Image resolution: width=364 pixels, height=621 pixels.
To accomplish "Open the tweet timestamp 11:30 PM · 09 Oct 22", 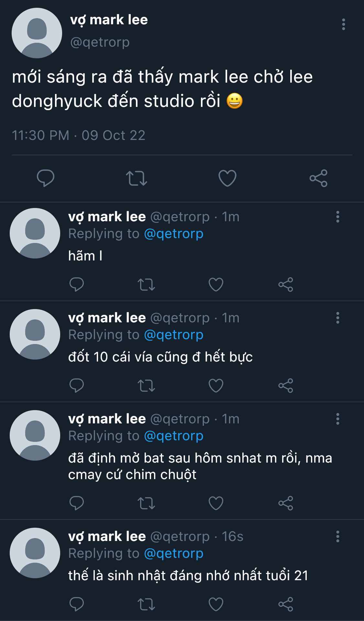I will tap(79, 135).
